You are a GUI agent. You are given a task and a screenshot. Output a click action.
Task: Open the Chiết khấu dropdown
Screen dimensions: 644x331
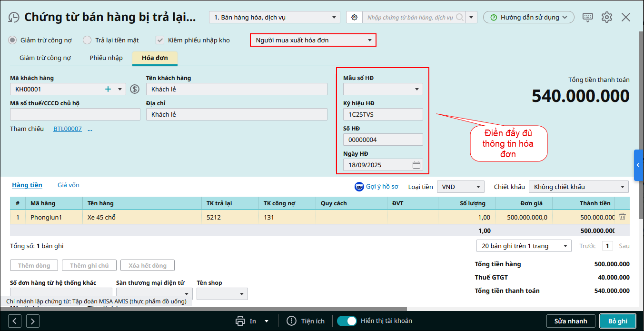(x=622, y=187)
